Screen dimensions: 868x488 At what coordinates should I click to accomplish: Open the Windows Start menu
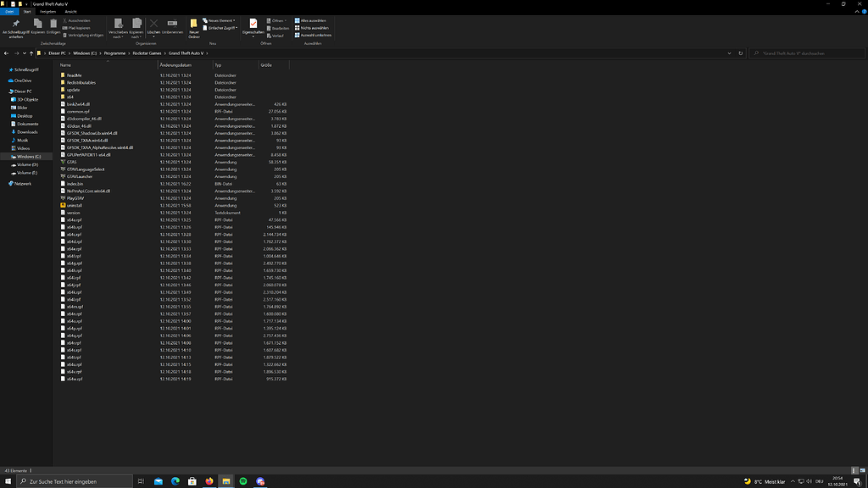[8, 481]
